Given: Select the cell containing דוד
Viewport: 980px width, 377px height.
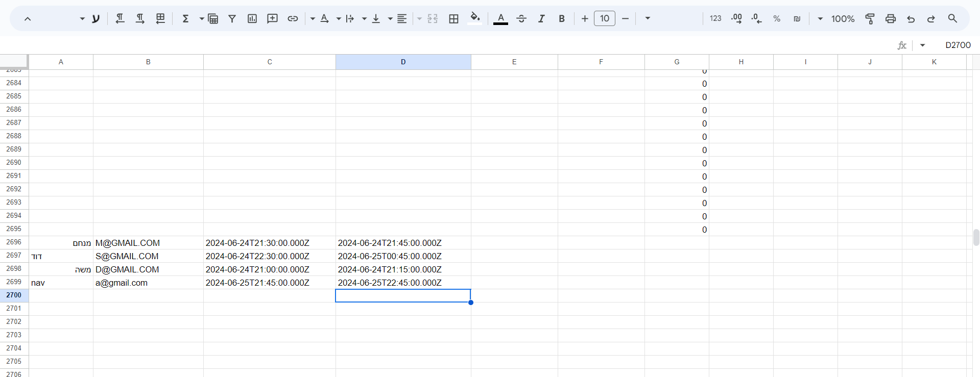Looking at the screenshot, I should tap(61, 256).
